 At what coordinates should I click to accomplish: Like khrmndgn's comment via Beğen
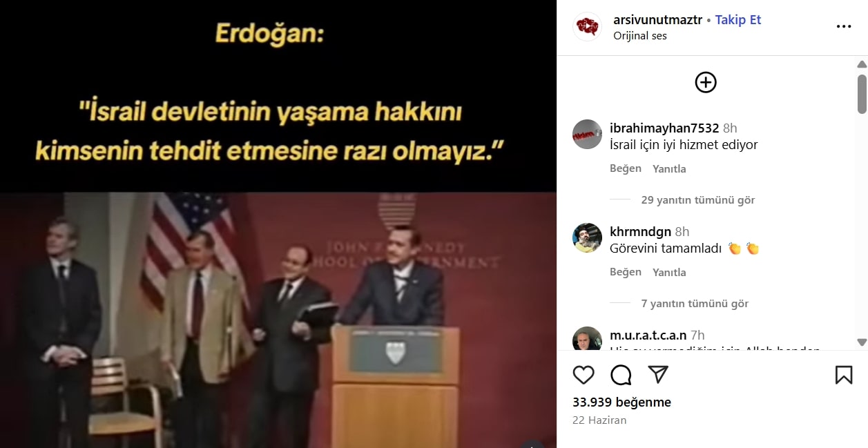click(626, 272)
